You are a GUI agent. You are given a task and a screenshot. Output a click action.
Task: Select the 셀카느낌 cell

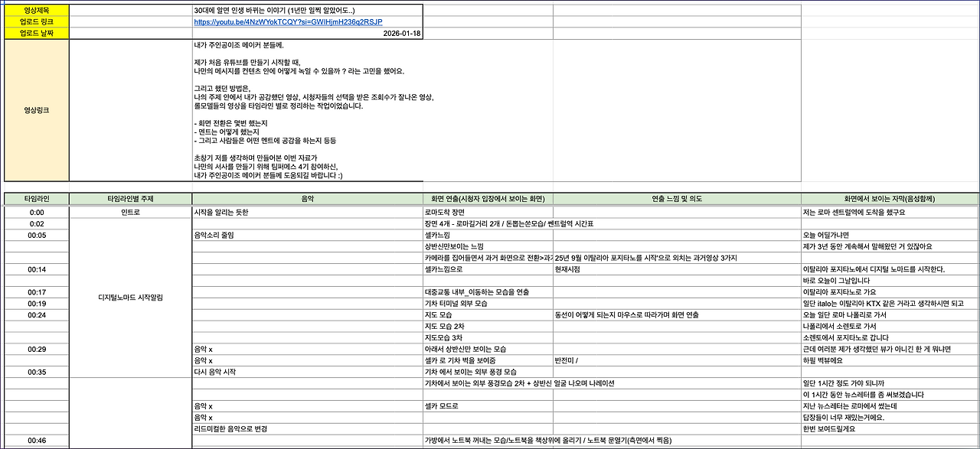(488, 235)
